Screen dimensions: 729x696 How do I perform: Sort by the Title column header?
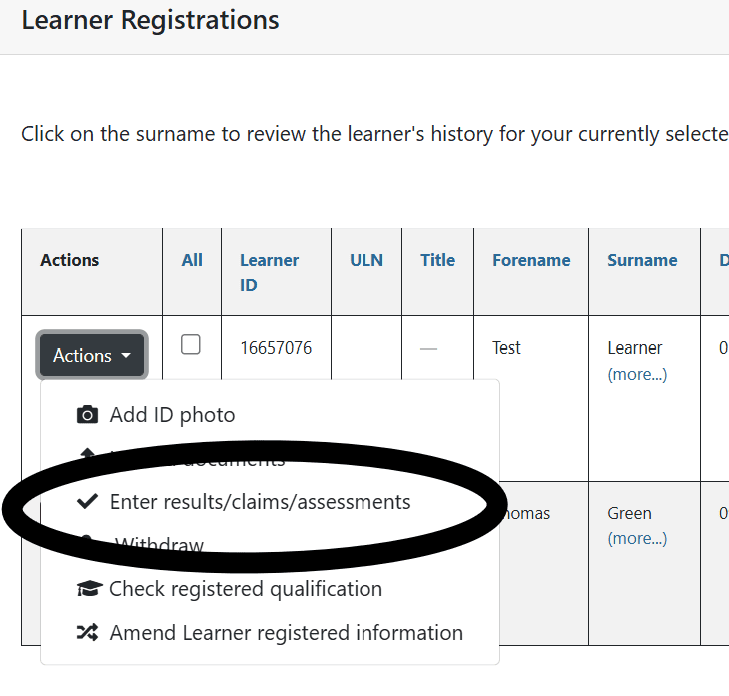[x=437, y=260]
